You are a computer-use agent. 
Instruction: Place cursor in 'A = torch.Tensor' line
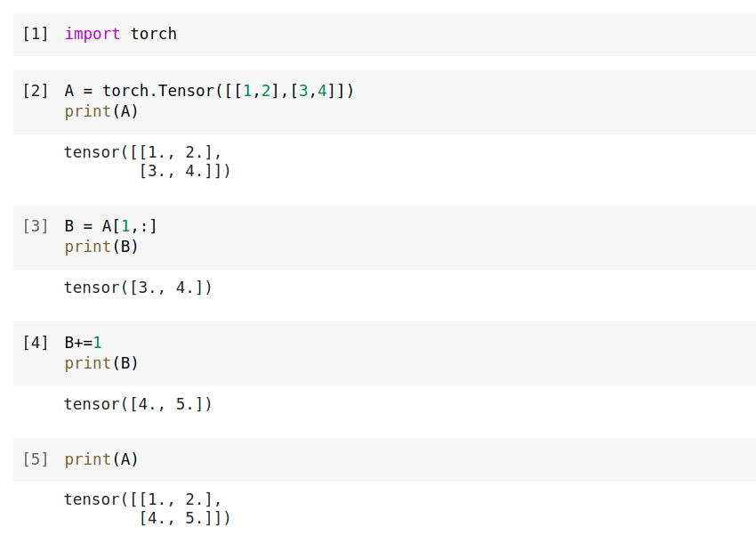209,91
